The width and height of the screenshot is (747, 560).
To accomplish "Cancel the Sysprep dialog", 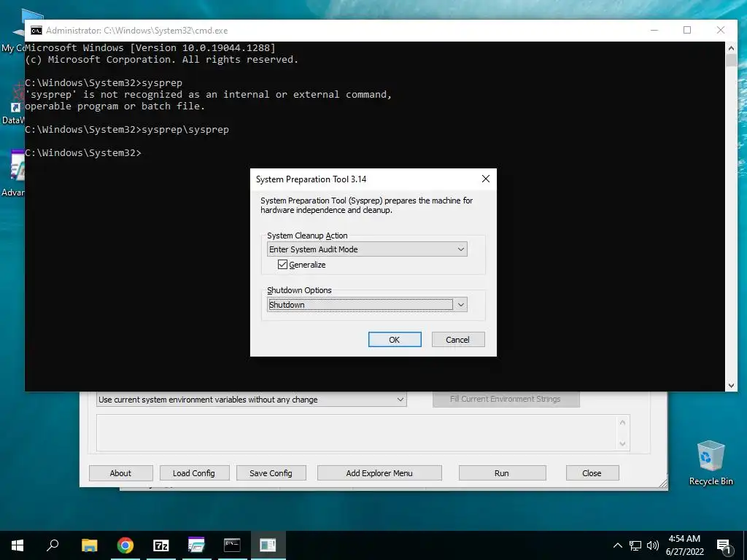I will click(x=458, y=340).
